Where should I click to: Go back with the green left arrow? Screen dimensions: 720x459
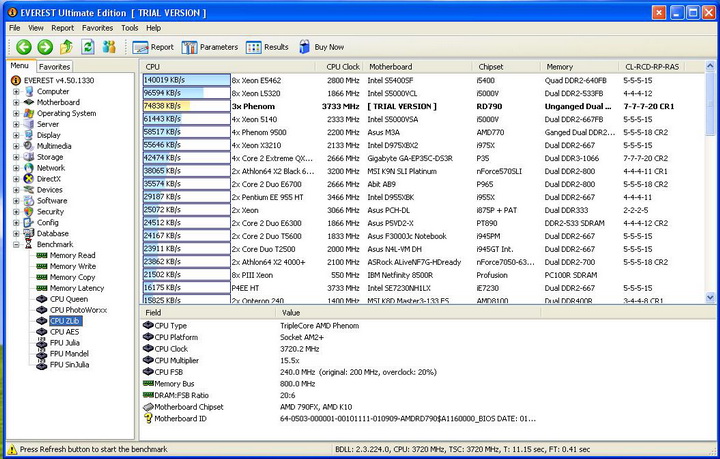[x=23, y=47]
